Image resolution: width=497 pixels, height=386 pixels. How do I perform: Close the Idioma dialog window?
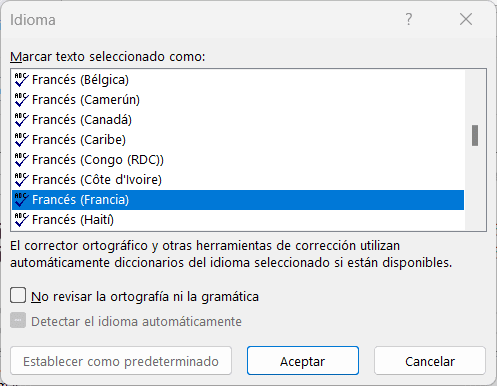[x=466, y=19]
